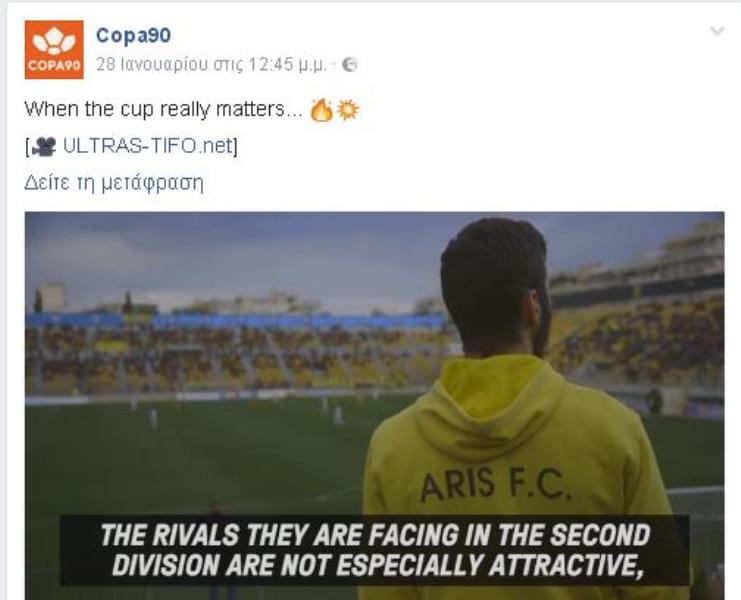Click the yellow-seated stand on the right
This screenshot has height=600, width=741.
point(638,338)
